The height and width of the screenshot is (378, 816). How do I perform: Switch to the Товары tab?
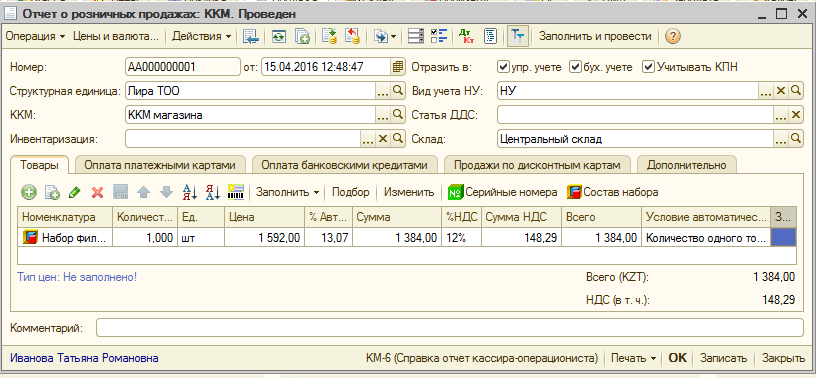click(40, 165)
